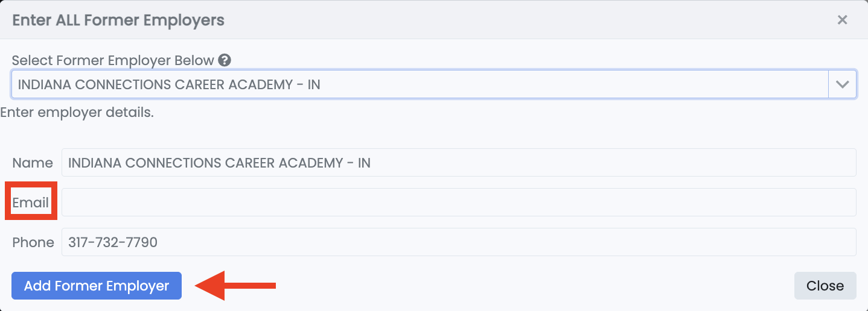Click the divider line beside dropdown chevron
This screenshot has width=868, height=311.
[829, 84]
